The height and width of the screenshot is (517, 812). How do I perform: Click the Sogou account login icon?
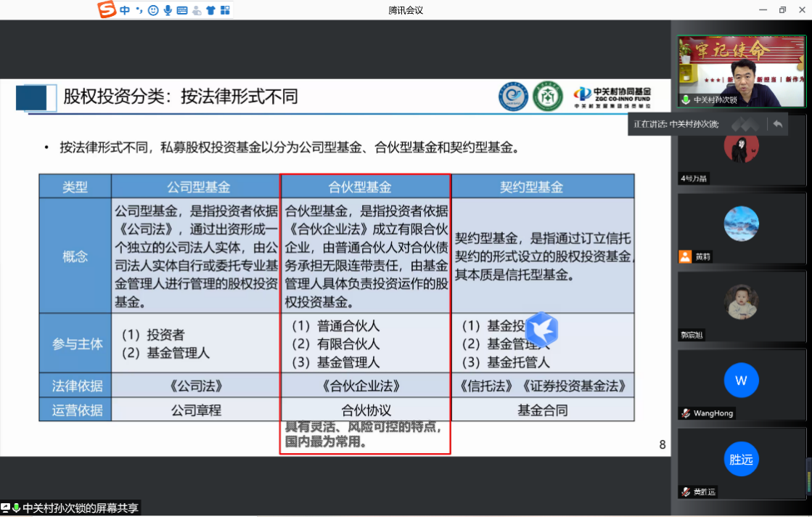tap(196, 10)
